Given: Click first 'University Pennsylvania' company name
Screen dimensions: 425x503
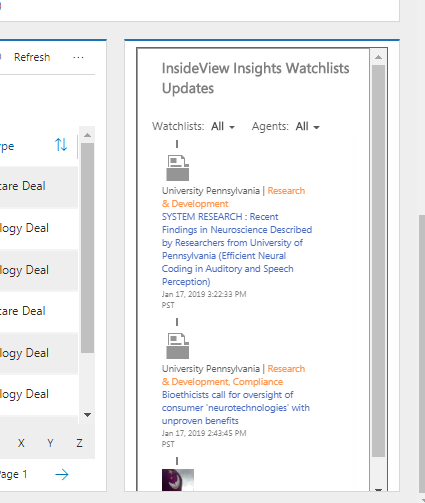Looking at the screenshot, I should pyautogui.click(x=211, y=191).
